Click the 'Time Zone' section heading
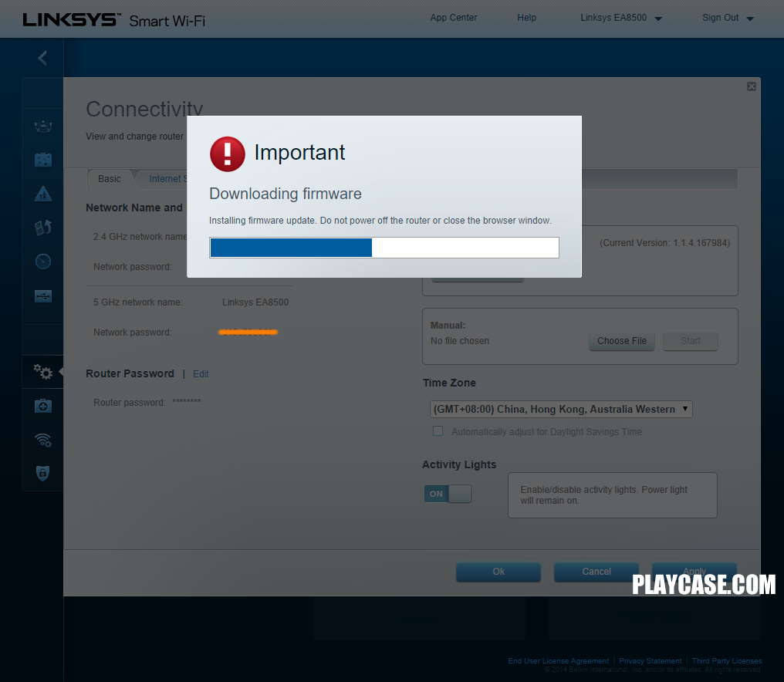 [449, 383]
